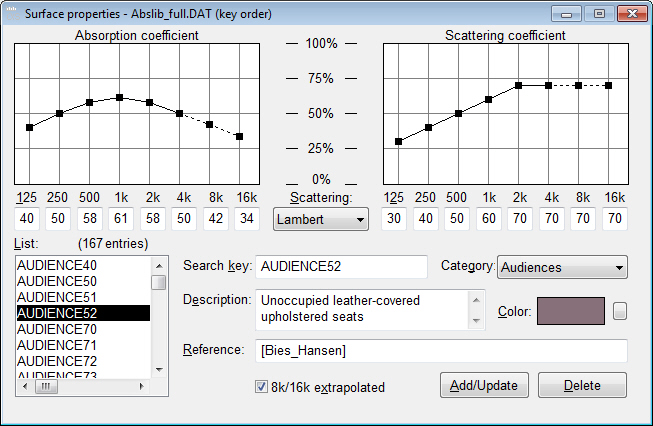Edit the 1k absorption value field

tap(119, 218)
